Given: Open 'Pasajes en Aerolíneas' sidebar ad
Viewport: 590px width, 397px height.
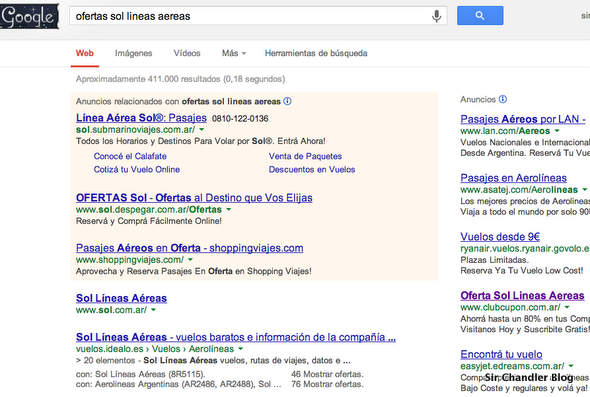Looking at the screenshot, I should (514, 178).
